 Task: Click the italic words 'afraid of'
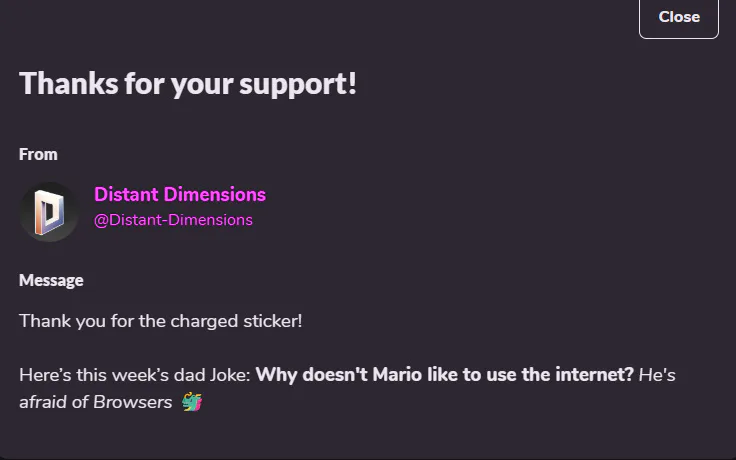54,402
